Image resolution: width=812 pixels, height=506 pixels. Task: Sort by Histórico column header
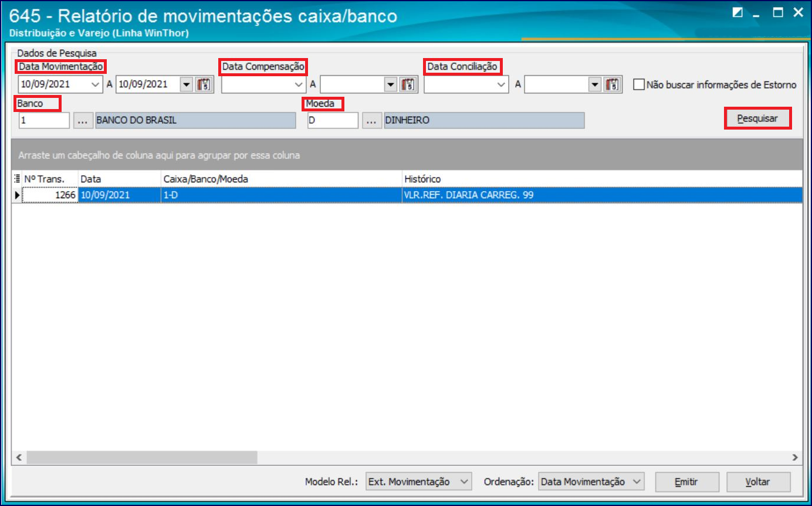(602, 179)
